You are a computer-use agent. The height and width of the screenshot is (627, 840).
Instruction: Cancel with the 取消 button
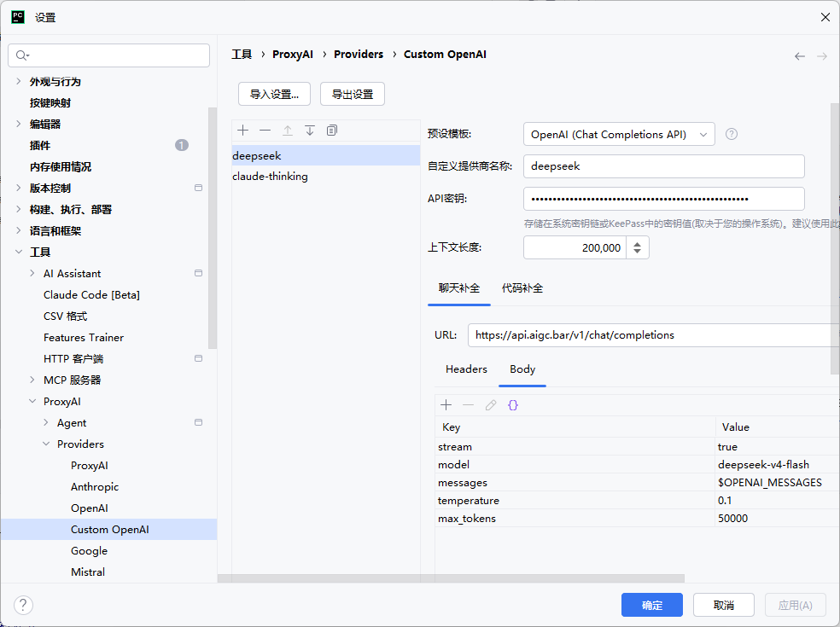[724, 605]
